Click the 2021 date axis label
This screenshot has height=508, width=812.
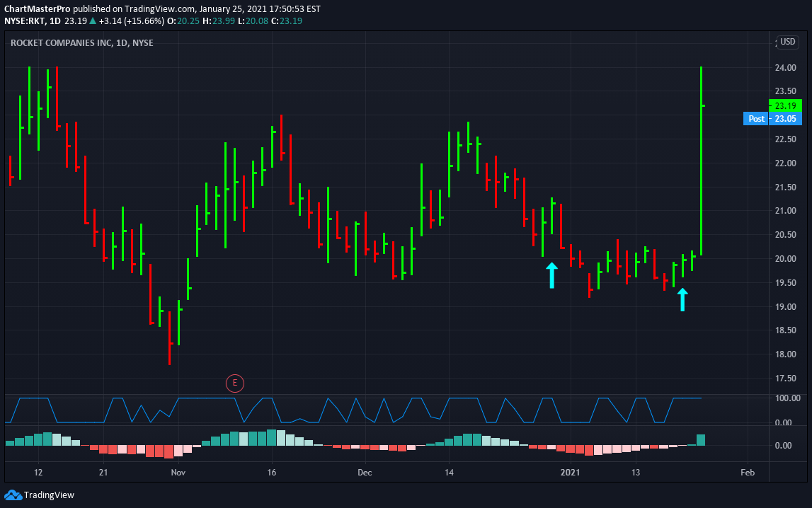570,473
